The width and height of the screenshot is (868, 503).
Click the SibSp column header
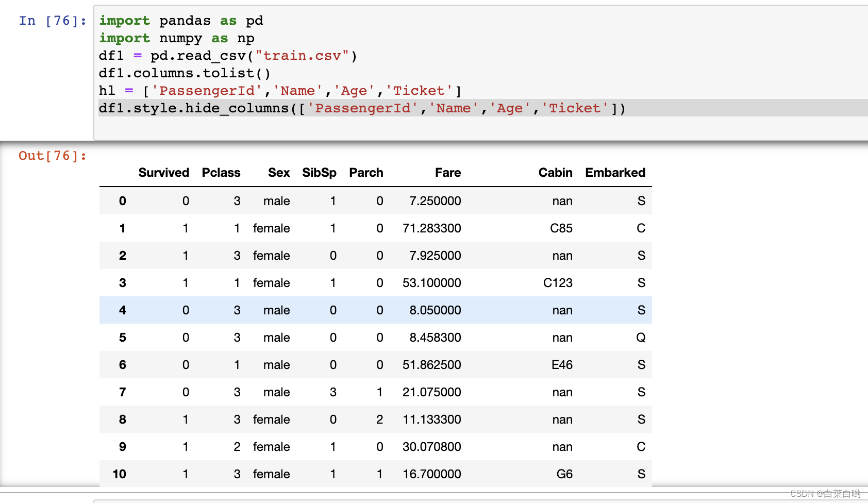click(x=319, y=173)
